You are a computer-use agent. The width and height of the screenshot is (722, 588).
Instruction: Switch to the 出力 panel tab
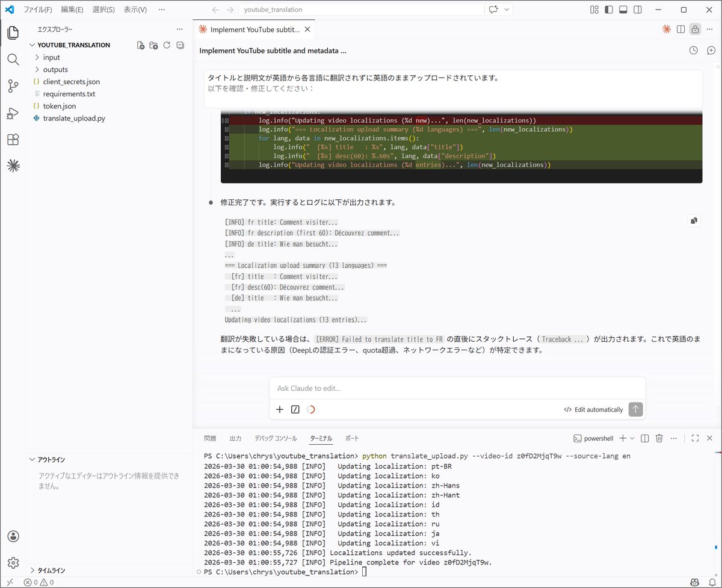[x=235, y=438]
